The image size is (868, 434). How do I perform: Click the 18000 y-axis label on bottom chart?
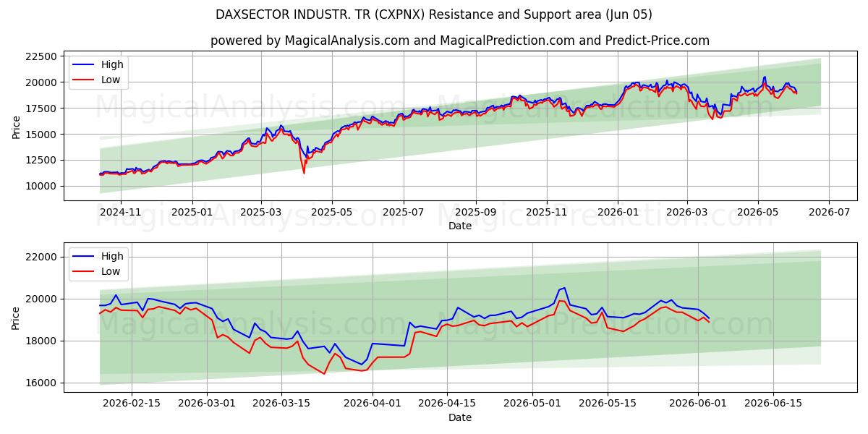[41, 341]
